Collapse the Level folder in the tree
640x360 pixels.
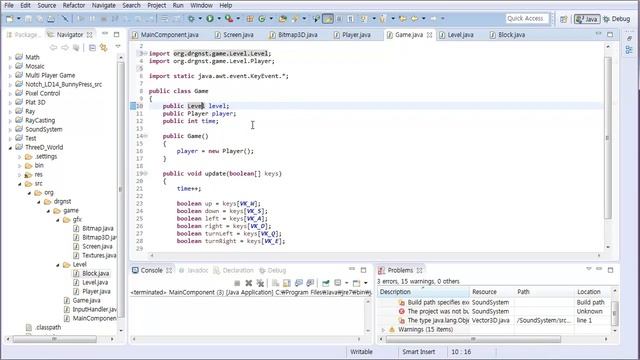(58, 265)
